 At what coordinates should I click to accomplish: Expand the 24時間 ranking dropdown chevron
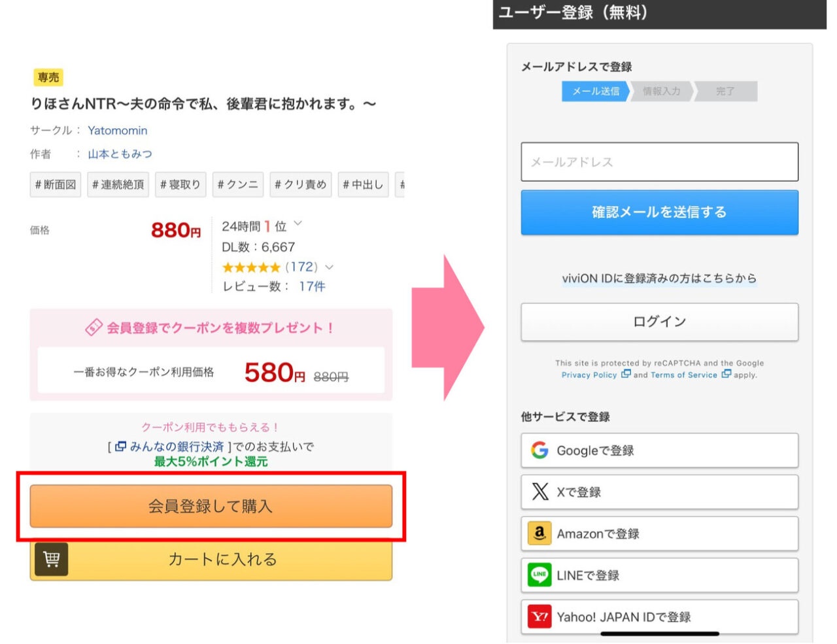(x=298, y=224)
